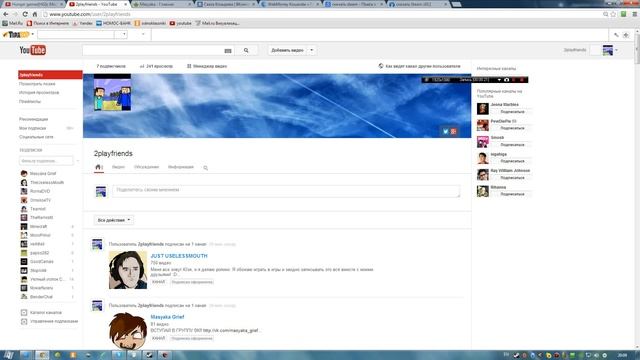Click the Minecraft subscription sidebar icon
This screenshot has width=640, height=360.
24,227
